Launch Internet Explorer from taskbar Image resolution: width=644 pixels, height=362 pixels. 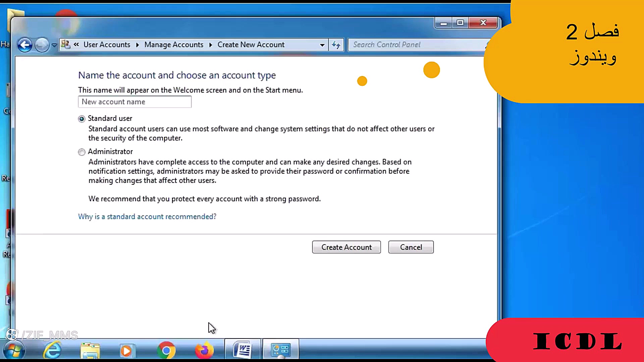click(x=52, y=350)
